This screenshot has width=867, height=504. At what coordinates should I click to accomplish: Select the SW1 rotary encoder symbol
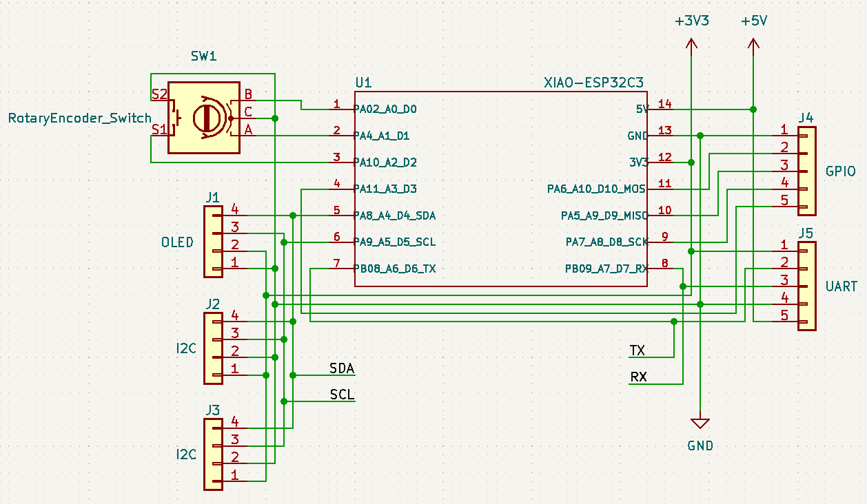[x=204, y=118]
